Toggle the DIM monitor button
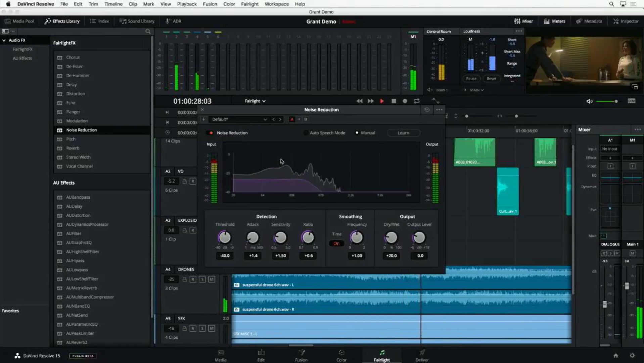This screenshot has height=363, width=644. [x=632, y=101]
